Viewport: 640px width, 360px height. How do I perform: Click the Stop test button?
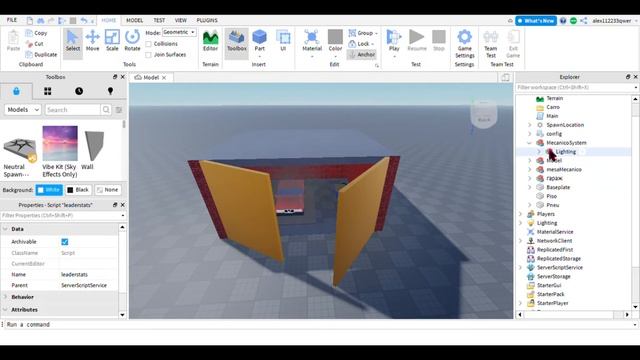(439, 41)
